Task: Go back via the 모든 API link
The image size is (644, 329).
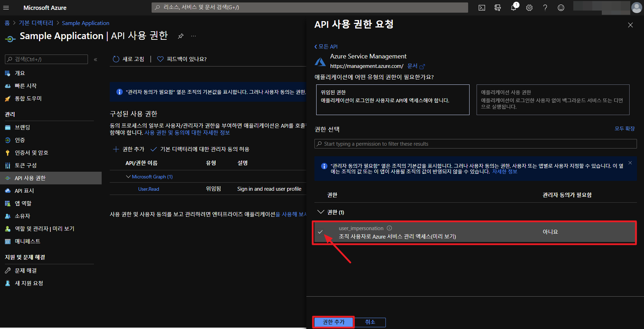Action: click(x=326, y=46)
